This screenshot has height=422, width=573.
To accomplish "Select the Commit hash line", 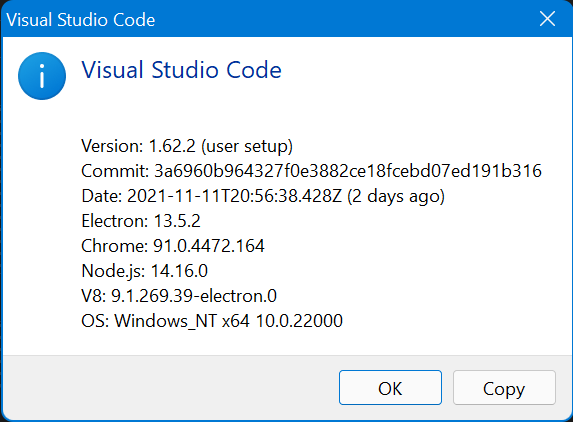I will [x=311, y=171].
